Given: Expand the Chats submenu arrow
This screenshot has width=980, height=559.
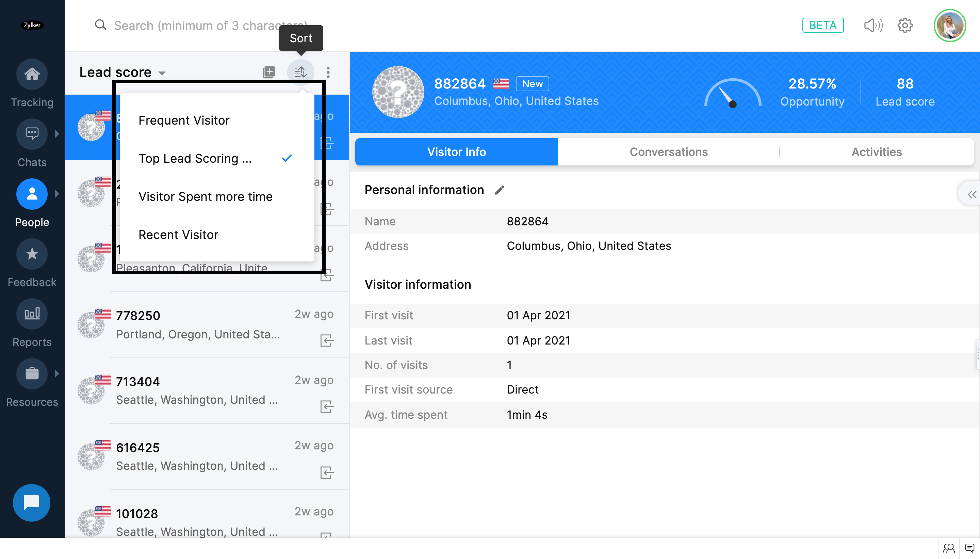Looking at the screenshot, I should click(57, 133).
